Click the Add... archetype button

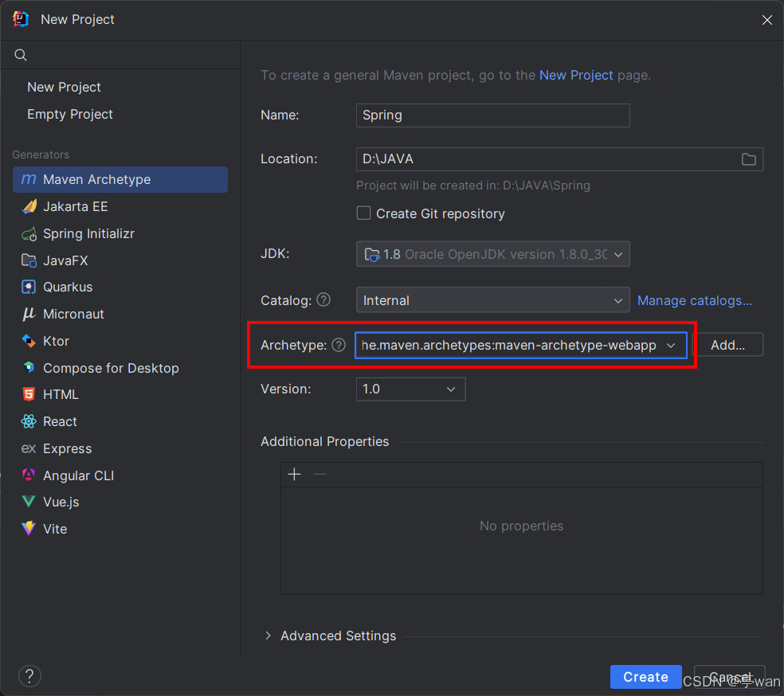(727, 345)
